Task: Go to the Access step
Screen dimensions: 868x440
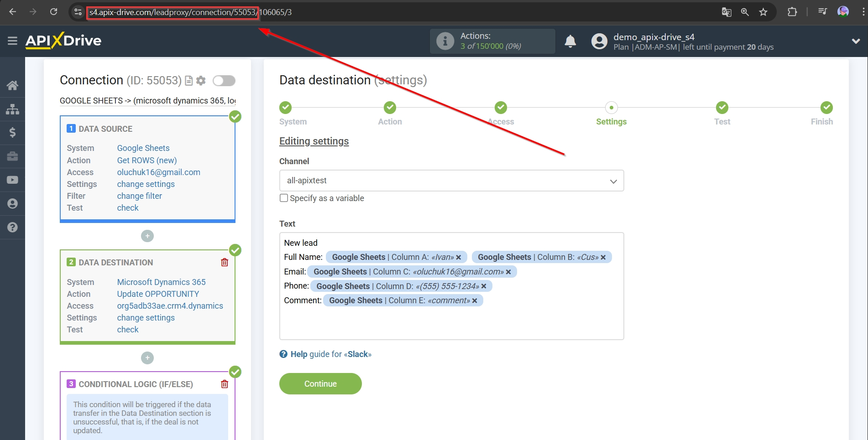Action: [x=501, y=108]
